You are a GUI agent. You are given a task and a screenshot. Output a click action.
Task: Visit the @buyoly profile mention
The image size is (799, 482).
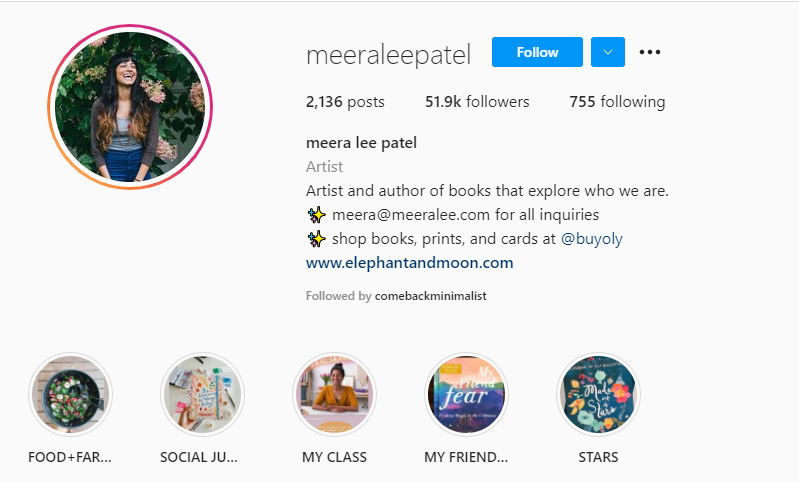coord(594,240)
